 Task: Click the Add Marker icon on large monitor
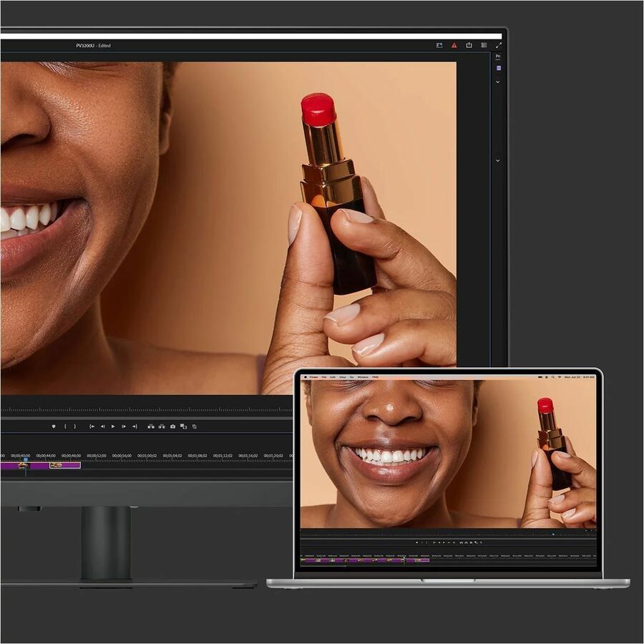(x=53, y=426)
